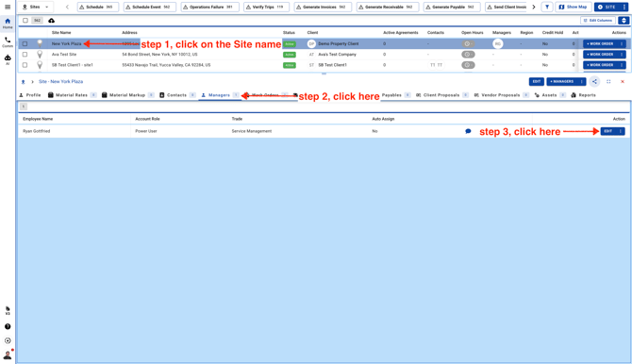
Task: Open the Generate Payable task chip
Action: point(452,7)
